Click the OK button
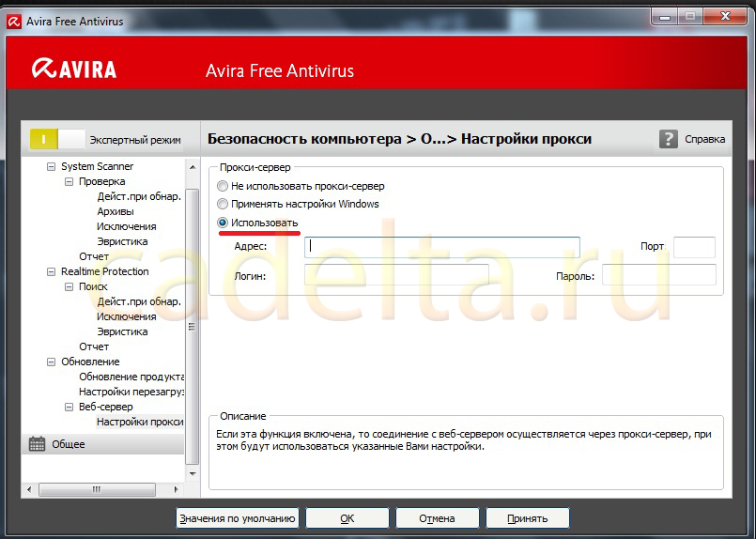The width and height of the screenshot is (756, 539). (x=347, y=518)
